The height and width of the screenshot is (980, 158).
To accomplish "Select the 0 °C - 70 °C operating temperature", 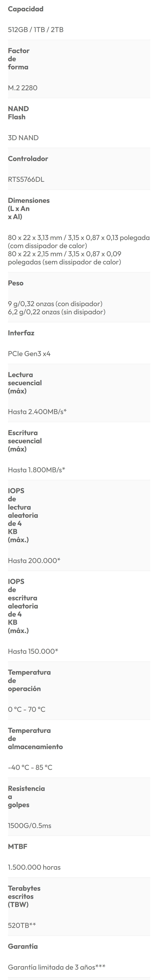I will coord(27,710).
